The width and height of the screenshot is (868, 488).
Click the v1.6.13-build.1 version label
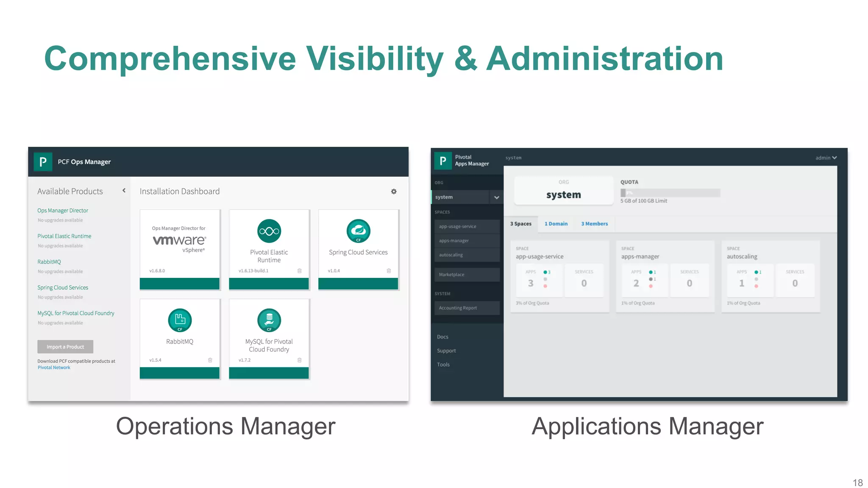click(x=253, y=271)
